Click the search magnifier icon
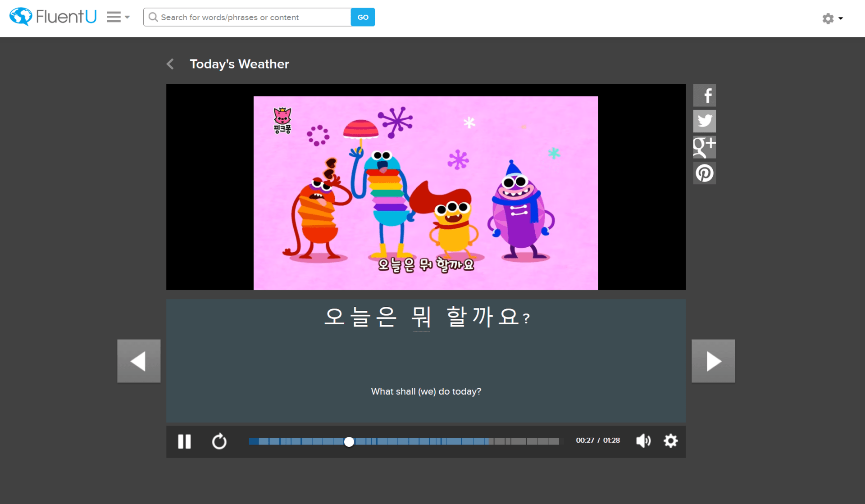 pyautogui.click(x=153, y=17)
